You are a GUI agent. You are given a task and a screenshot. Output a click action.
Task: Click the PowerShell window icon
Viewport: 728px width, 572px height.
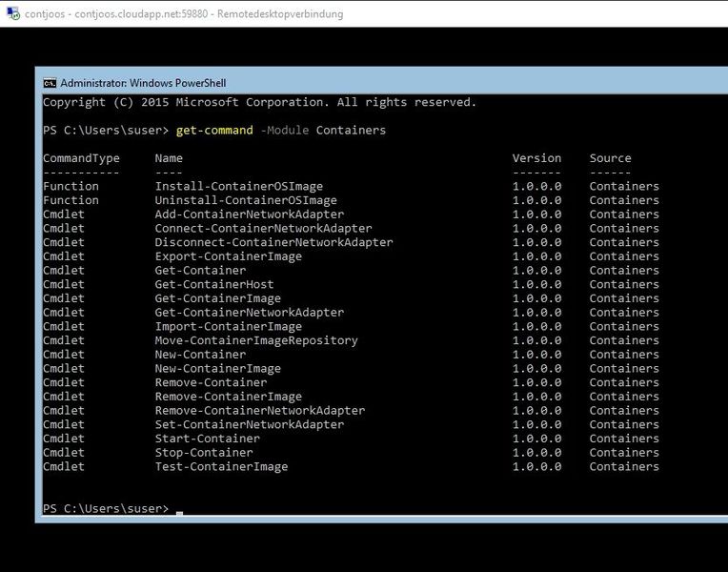click(x=50, y=83)
